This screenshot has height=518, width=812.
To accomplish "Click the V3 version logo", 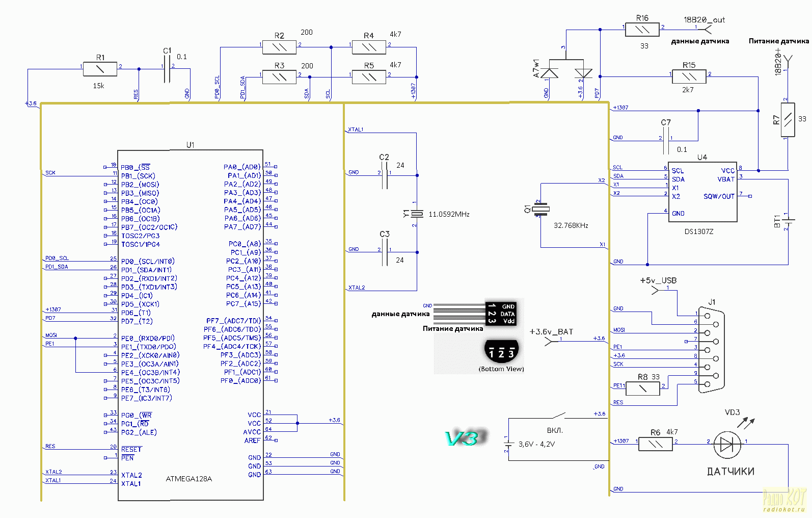I will point(465,438).
